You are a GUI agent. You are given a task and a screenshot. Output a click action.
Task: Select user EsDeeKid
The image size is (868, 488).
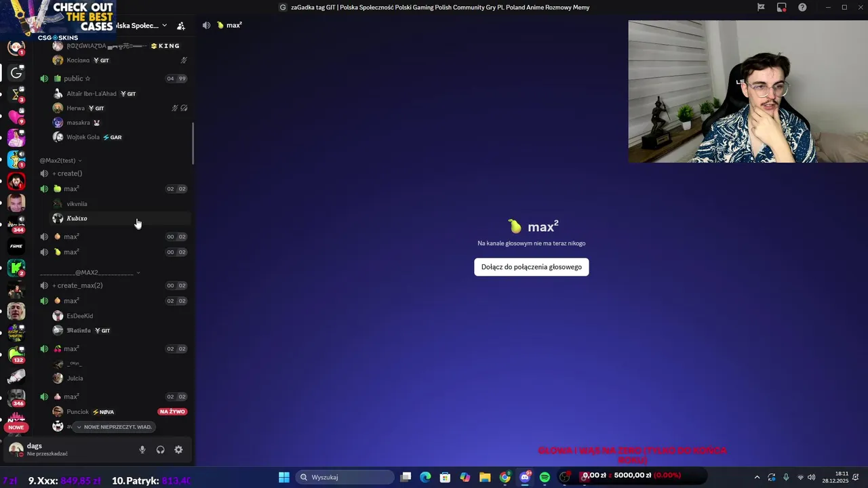[121, 316]
